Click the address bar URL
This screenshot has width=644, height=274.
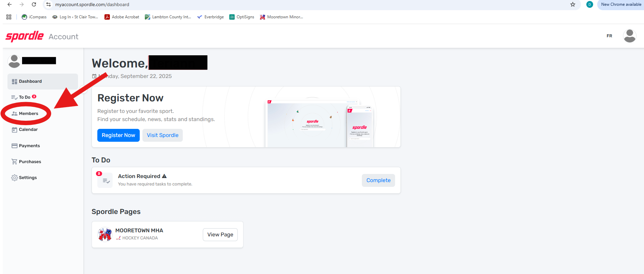[x=92, y=4]
